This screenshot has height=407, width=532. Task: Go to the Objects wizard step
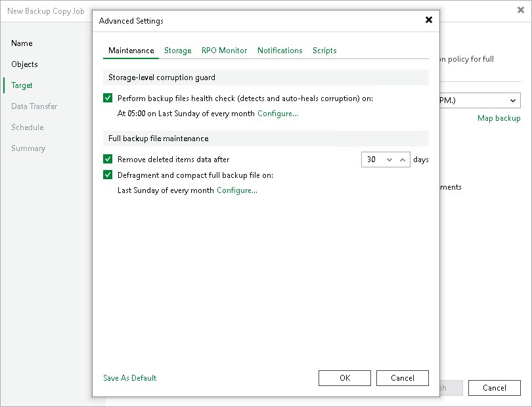click(24, 64)
